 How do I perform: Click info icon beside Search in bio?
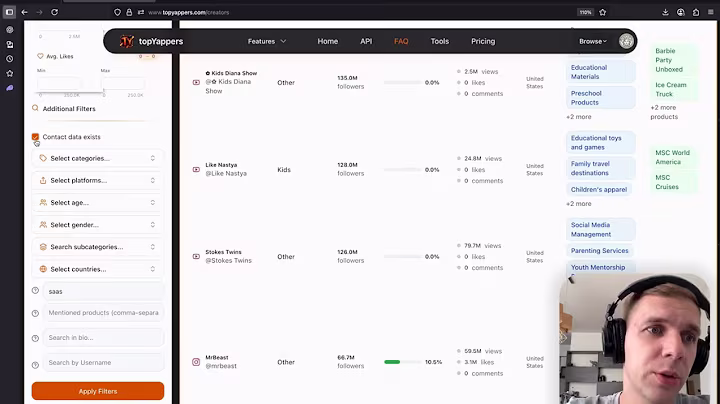click(x=35, y=338)
